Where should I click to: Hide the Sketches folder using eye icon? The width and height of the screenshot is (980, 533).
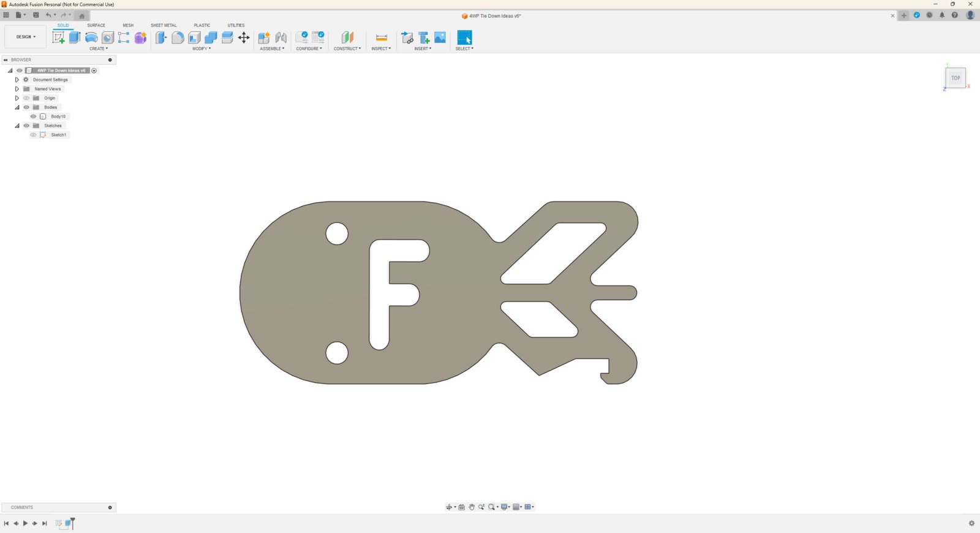pos(26,126)
